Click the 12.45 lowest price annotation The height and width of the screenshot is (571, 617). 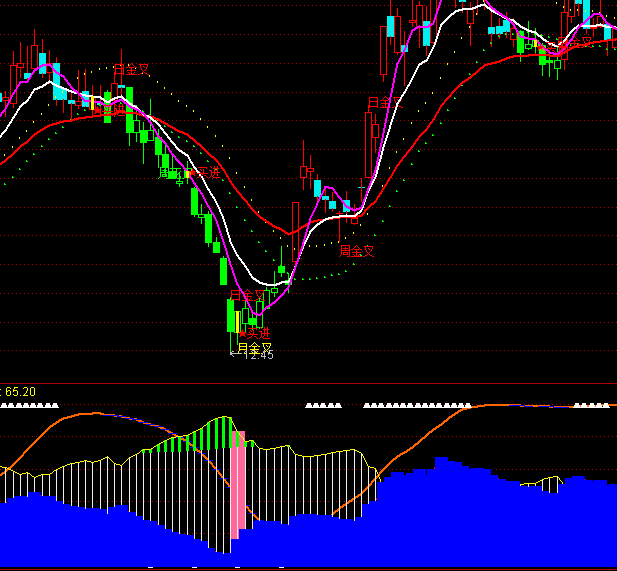pyautogui.click(x=257, y=355)
